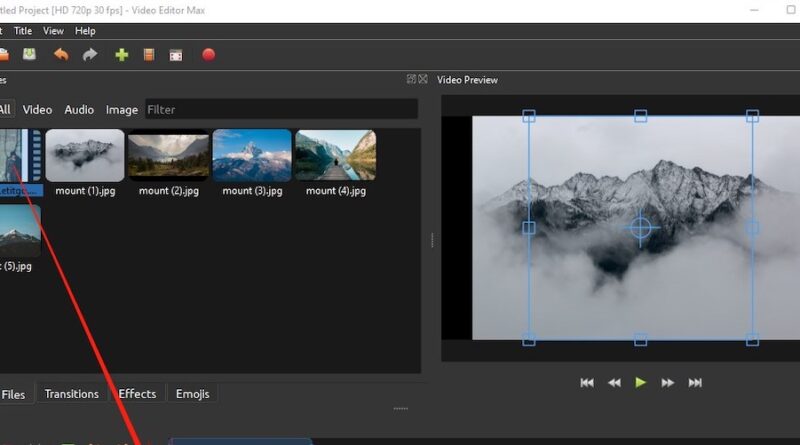This screenshot has height=445, width=800.
Task: Switch to the Transitions tab
Action: click(72, 394)
